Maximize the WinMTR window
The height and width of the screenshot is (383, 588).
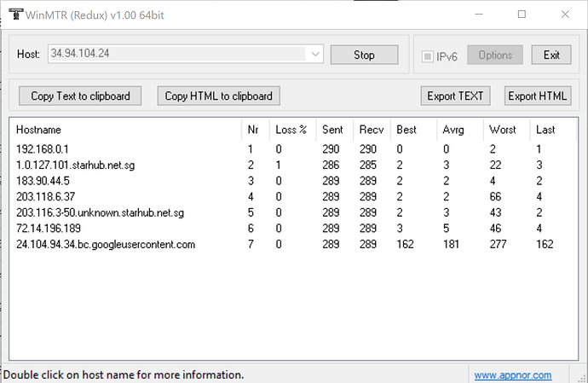point(522,15)
